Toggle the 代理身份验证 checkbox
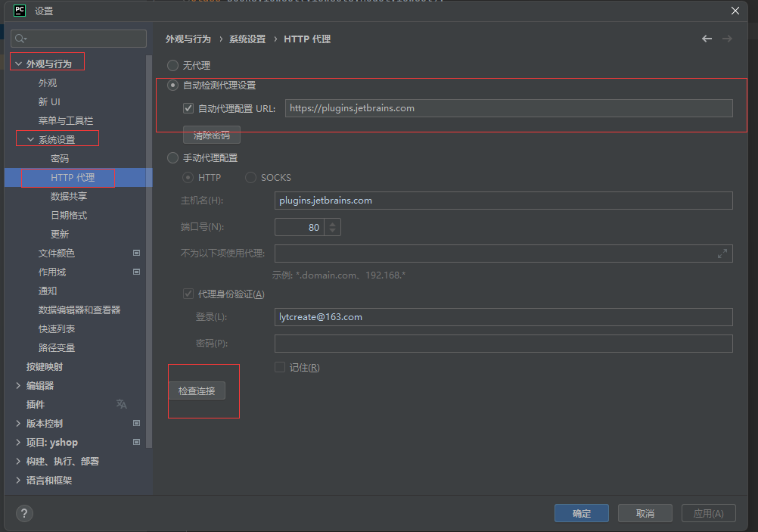Image resolution: width=758 pixels, height=532 pixels. point(188,294)
